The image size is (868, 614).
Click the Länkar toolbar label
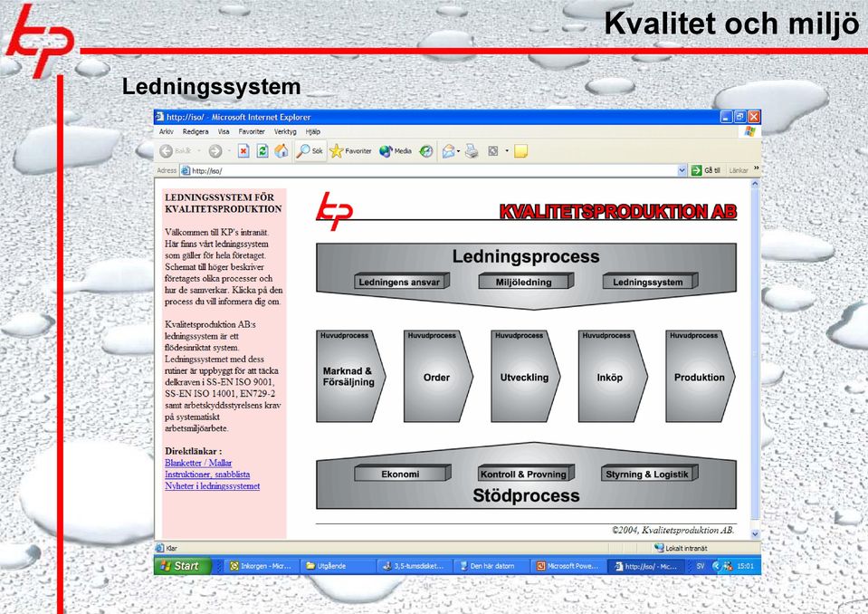(739, 170)
